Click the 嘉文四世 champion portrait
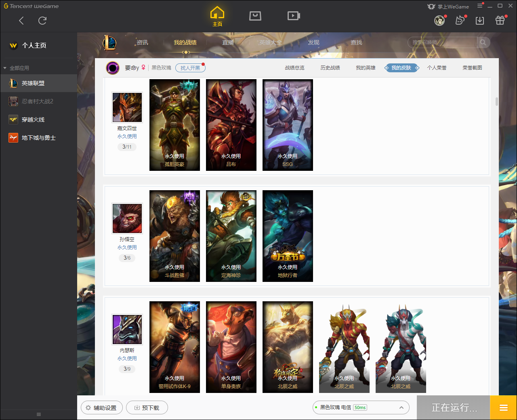The height and width of the screenshot is (420, 517). click(127, 107)
